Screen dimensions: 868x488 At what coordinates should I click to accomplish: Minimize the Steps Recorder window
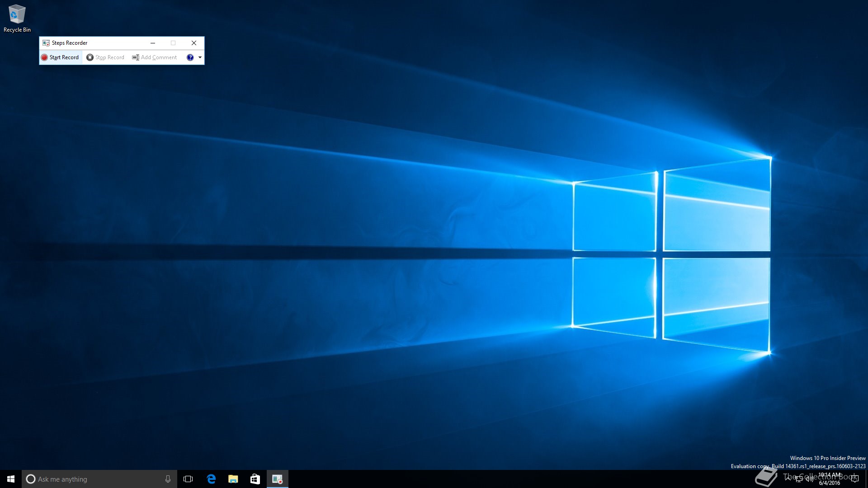[153, 43]
